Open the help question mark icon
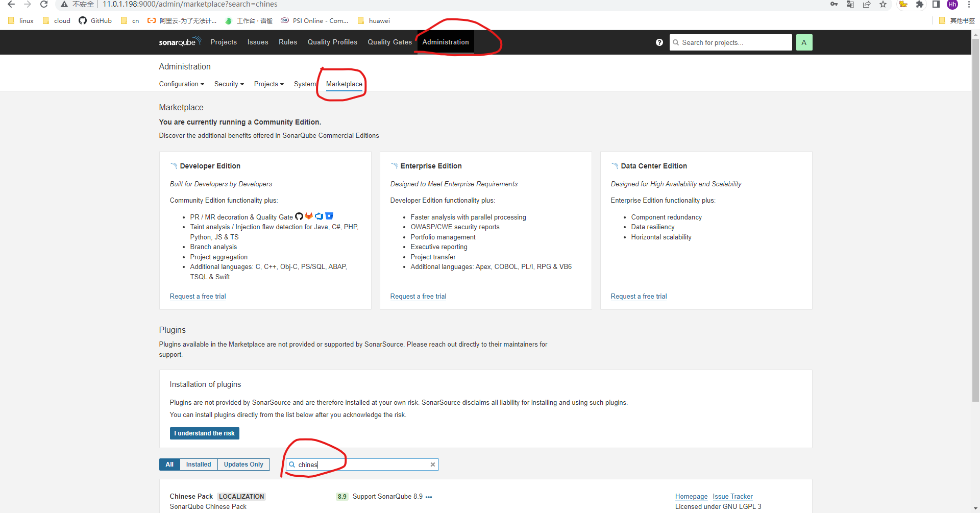Image resolution: width=980 pixels, height=513 pixels. coord(659,42)
